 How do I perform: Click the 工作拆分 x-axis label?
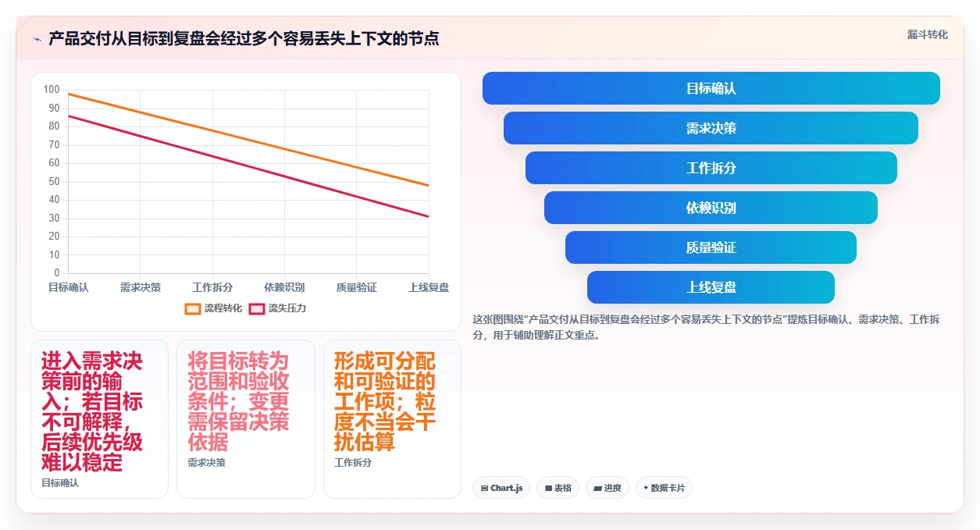tap(212, 287)
